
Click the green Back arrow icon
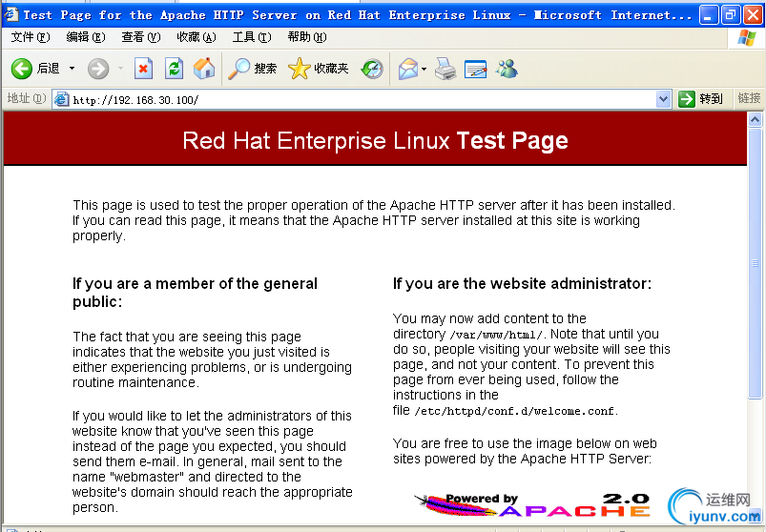(22, 69)
